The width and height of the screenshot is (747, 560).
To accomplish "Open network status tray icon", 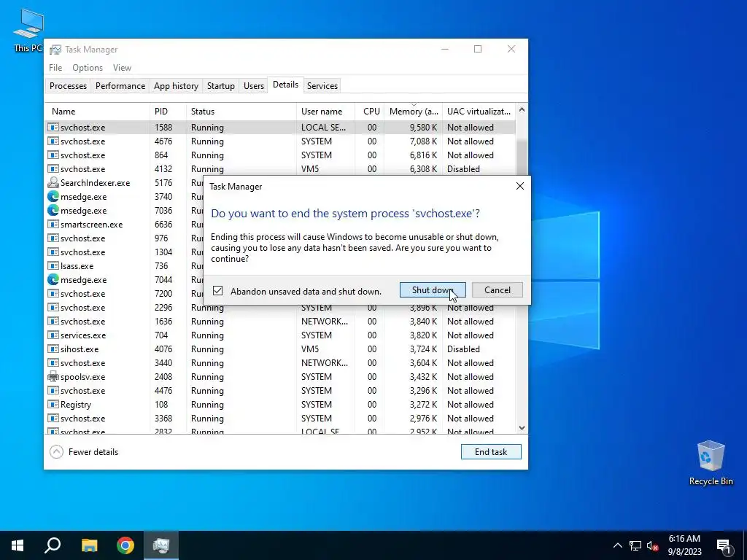I will (x=635, y=545).
